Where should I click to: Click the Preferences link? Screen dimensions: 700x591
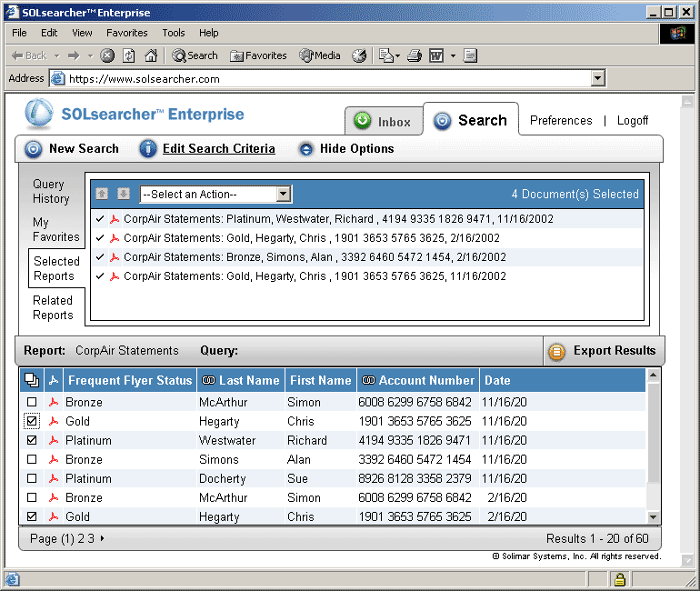pos(561,121)
